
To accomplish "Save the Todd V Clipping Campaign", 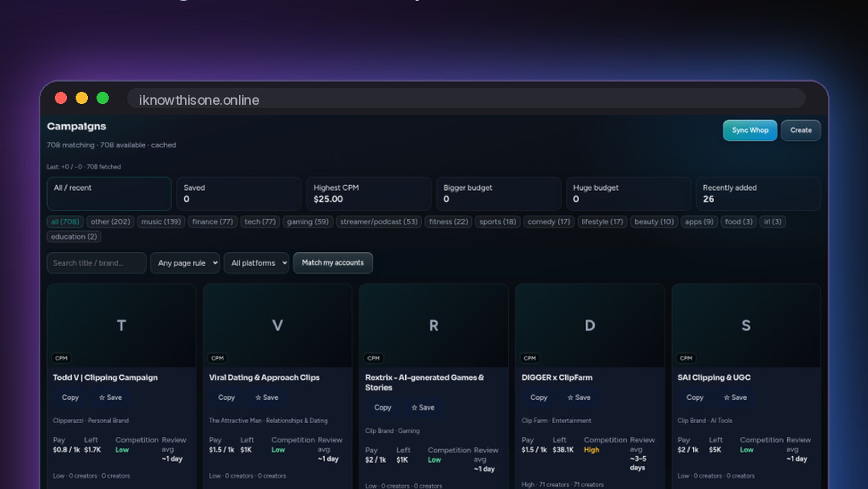I will click(x=110, y=397).
